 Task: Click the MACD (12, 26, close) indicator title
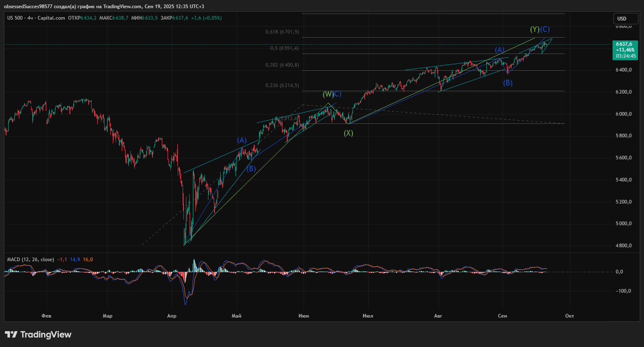(30, 260)
